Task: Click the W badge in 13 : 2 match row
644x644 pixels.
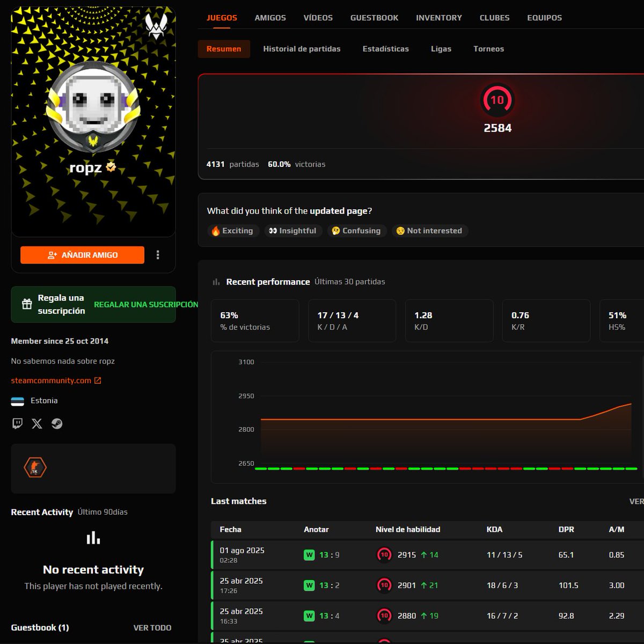Action: [309, 586]
